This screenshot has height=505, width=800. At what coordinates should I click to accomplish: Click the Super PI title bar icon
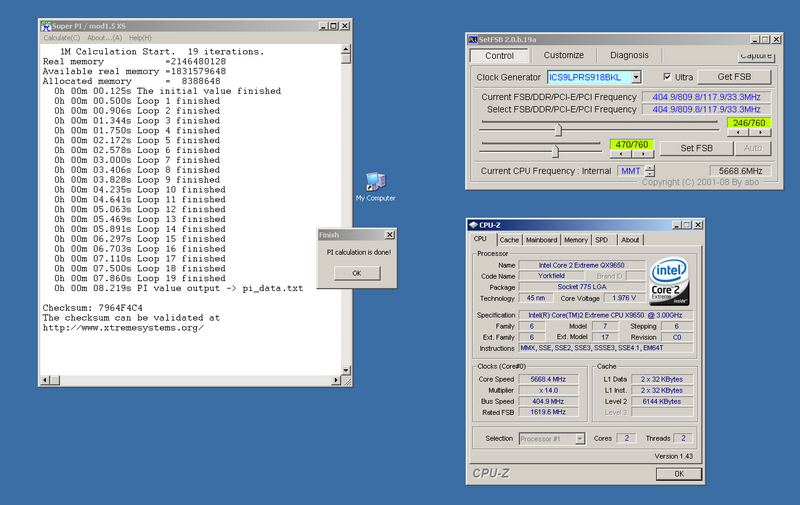pyautogui.click(x=47, y=25)
